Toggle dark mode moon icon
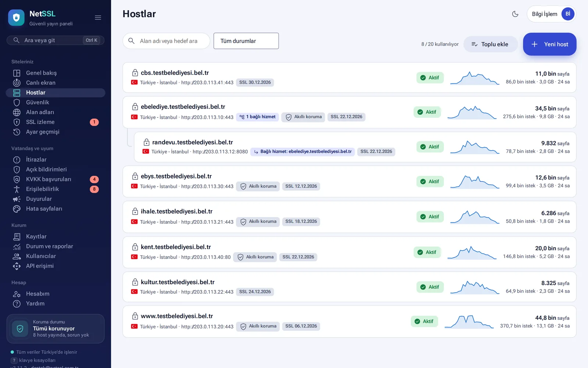 [x=515, y=14]
